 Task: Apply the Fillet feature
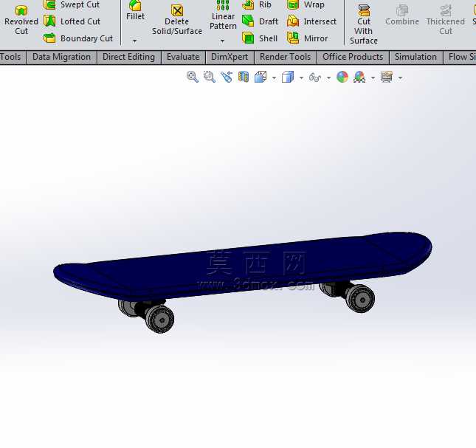click(x=135, y=10)
